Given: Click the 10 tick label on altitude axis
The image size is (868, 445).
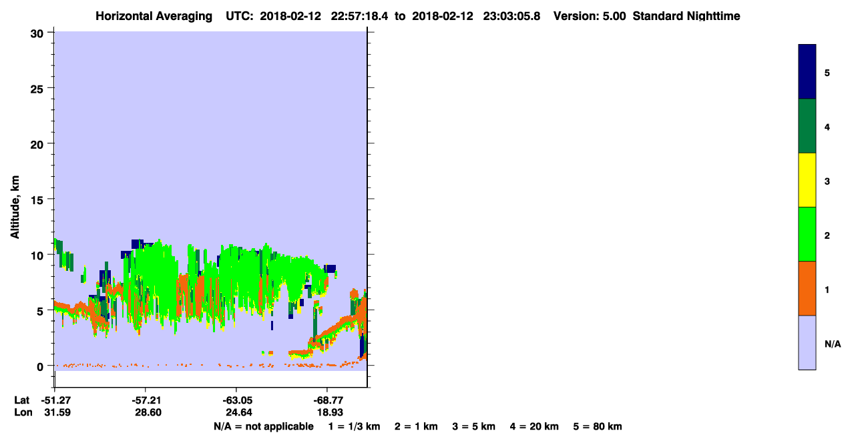Looking at the screenshot, I should 39,255.
